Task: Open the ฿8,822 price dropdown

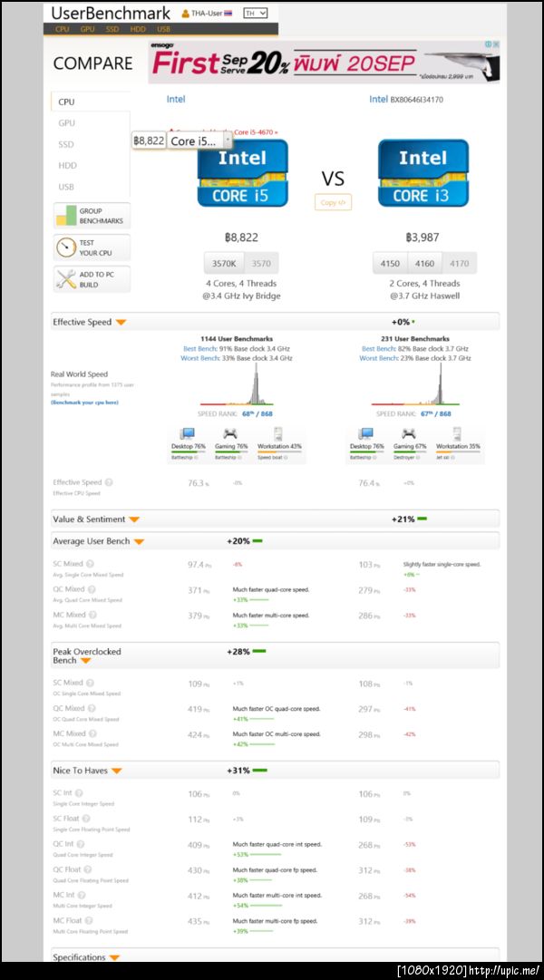Action: pyautogui.click(x=149, y=141)
